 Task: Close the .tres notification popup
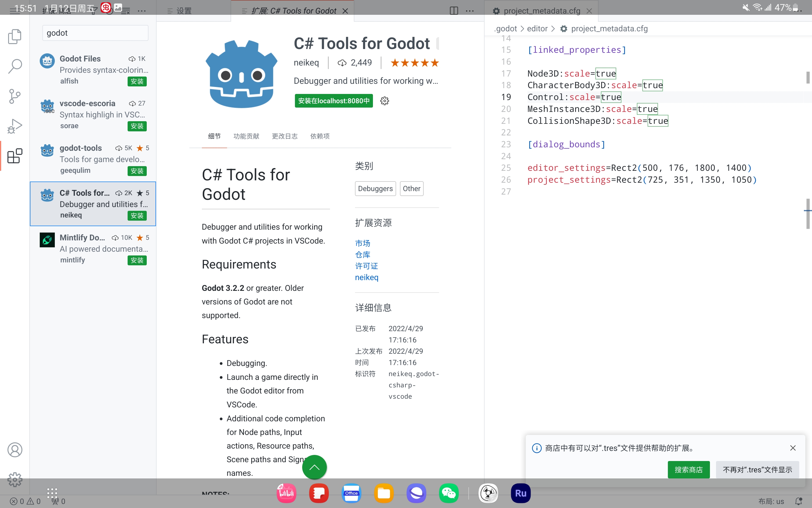(793, 448)
